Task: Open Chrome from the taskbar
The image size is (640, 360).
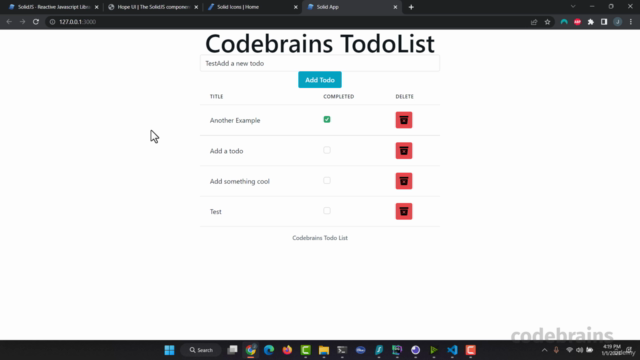Action: click(251, 350)
